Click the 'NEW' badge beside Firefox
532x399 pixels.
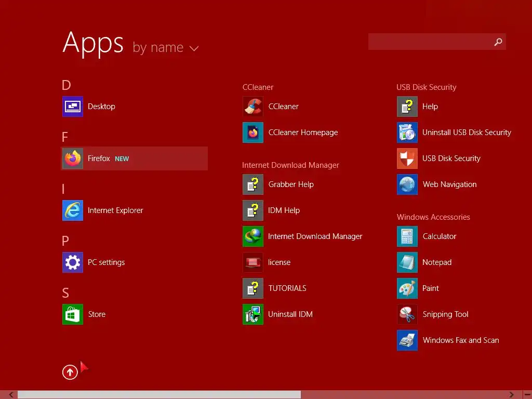coord(122,159)
